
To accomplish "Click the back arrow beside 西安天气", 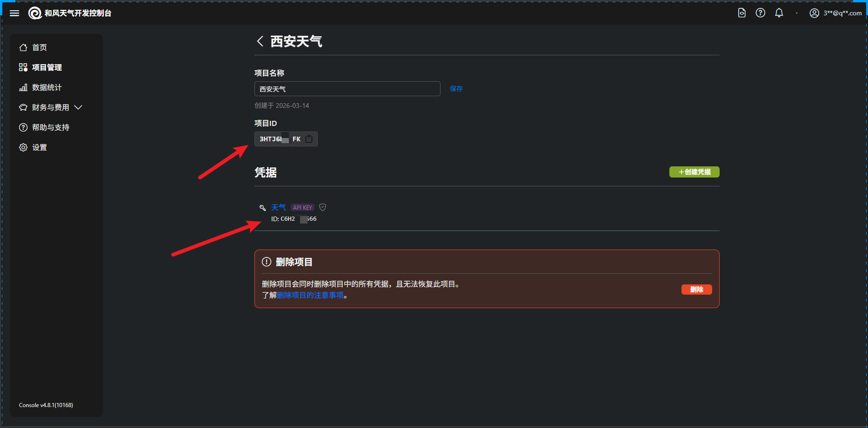I will point(260,41).
